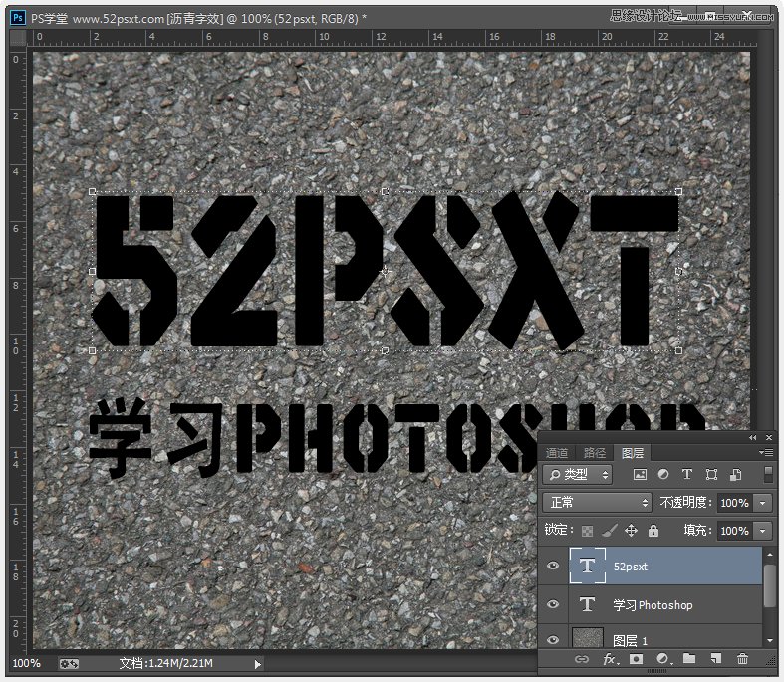Select the 图层 1 layer name
The height and width of the screenshot is (682, 784).
(x=630, y=640)
